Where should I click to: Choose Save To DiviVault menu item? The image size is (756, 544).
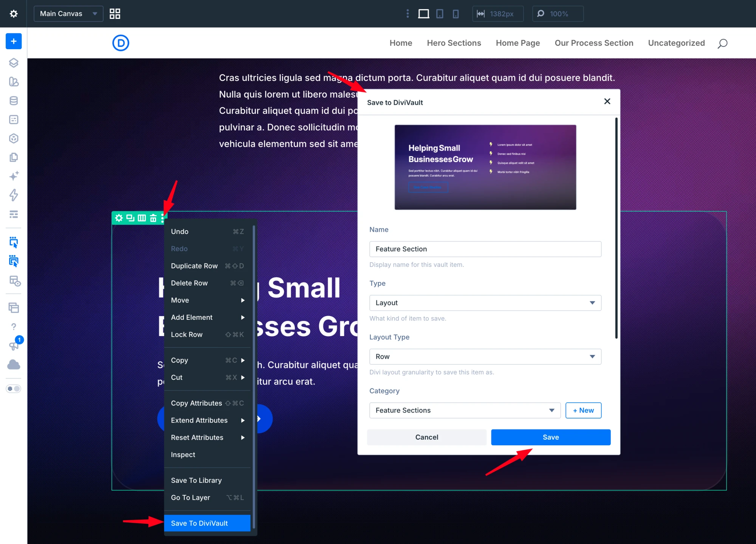tap(207, 523)
